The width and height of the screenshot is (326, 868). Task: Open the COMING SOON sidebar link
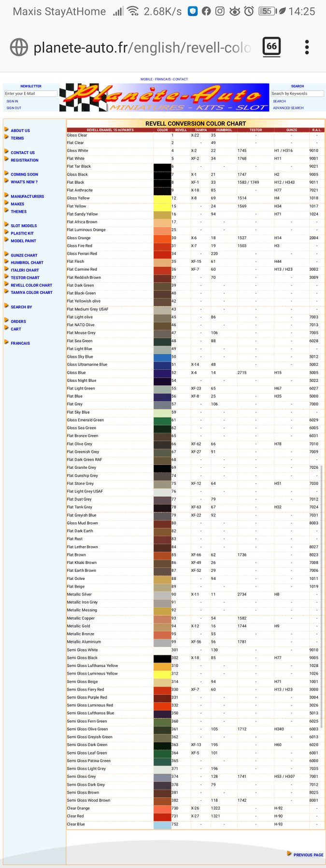[x=25, y=174]
